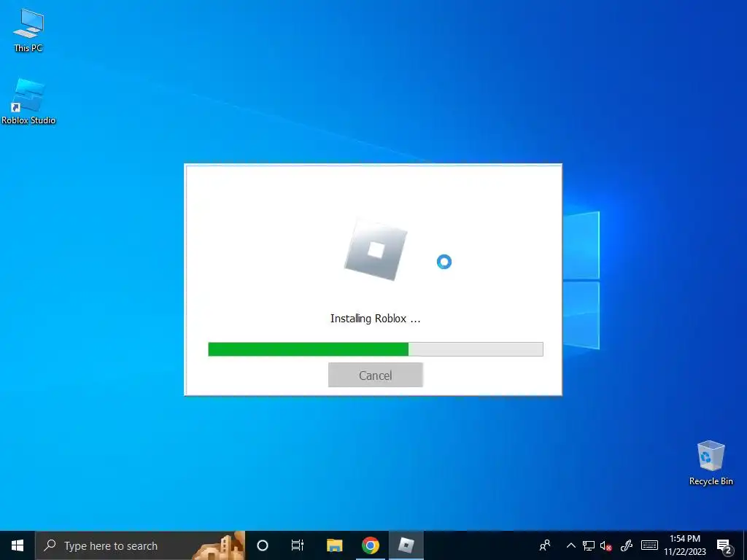Image resolution: width=747 pixels, height=560 pixels.
Task: Click the "Installing Roblox ..." status text
Action: click(376, 319)
